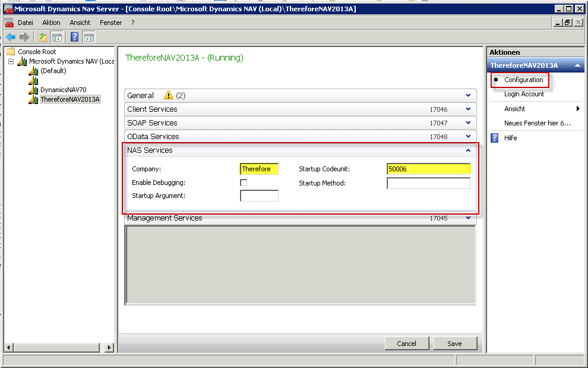The width and height of the screenshot is (588, 368).
Task: Click the back navigation arrow
Action: click(x=10, y=36)
